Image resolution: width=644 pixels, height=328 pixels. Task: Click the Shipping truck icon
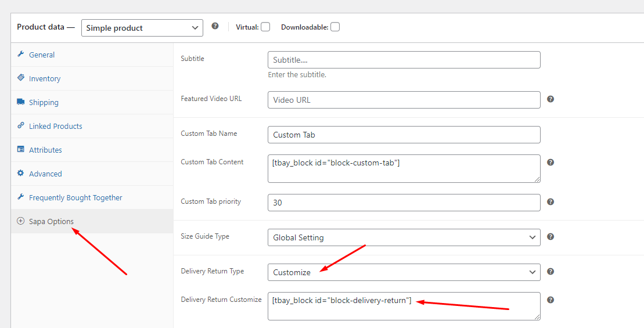tap(21, 102)
